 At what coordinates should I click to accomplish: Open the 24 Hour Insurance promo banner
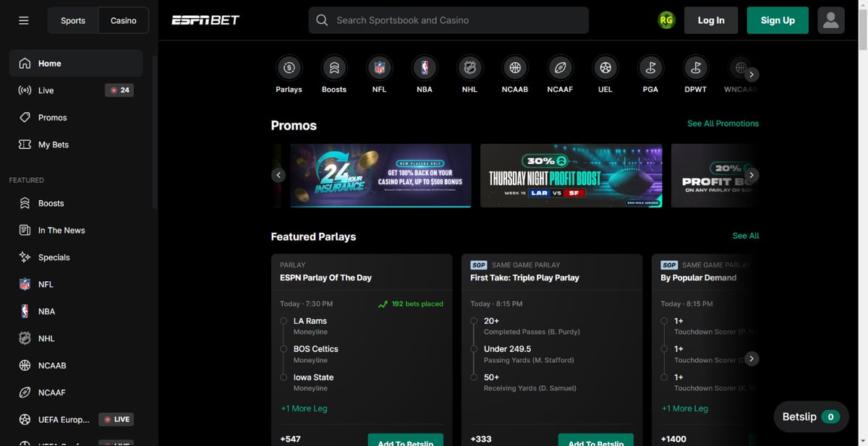click(x=380, y=176)
